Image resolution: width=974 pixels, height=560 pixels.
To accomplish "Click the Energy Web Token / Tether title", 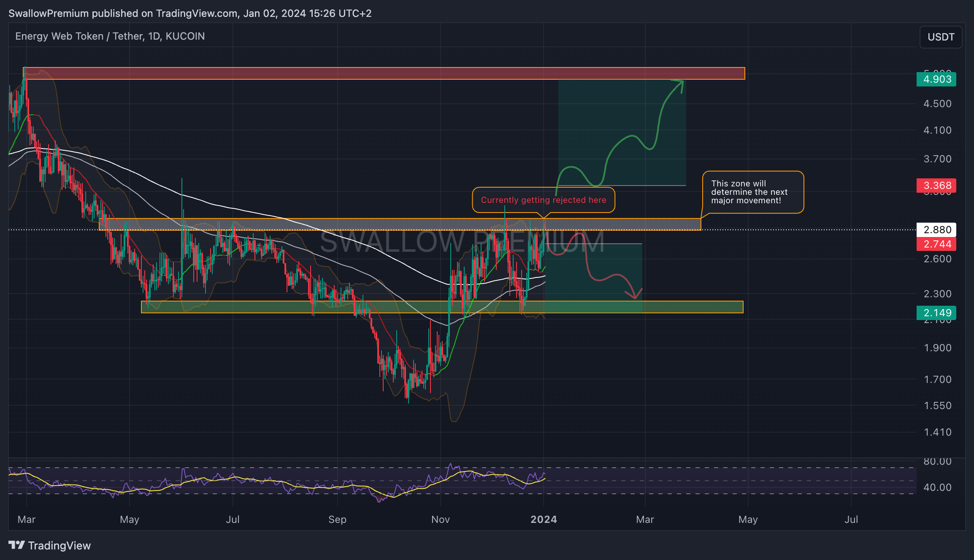I will tap(110, 36).
